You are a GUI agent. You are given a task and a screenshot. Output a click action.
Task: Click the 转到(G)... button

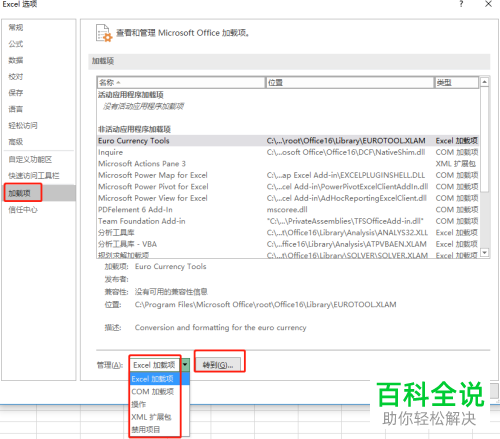218,365
